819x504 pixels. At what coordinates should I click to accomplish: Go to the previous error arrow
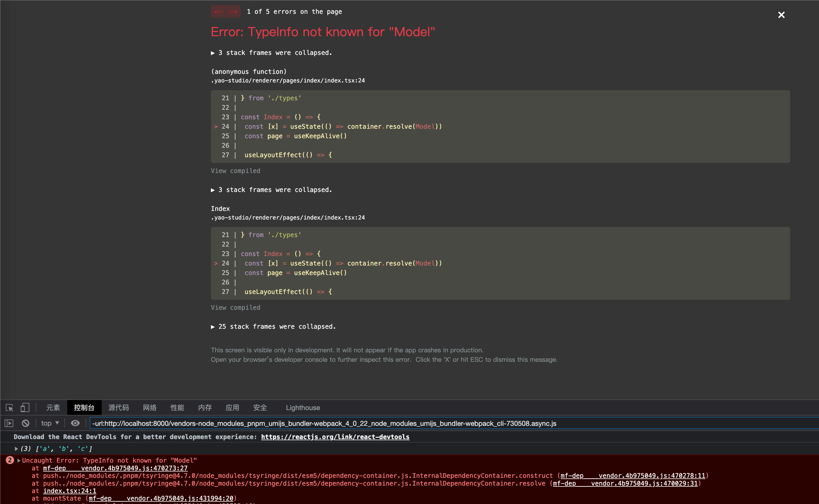pos(218,12)
